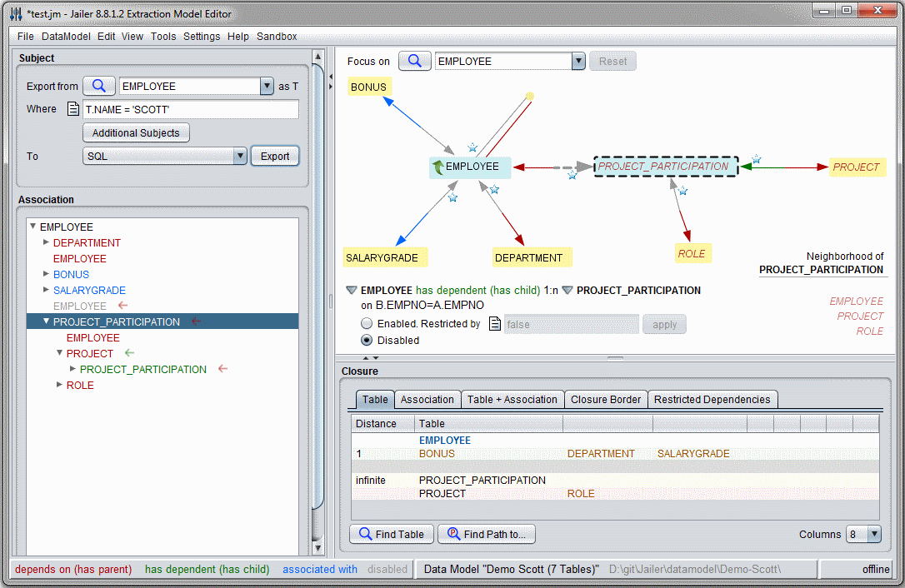Screen dimensions: 905x588
Task: Click the green arrow icon on EMPLOYEE node
Action: click(x=437, y=167)
